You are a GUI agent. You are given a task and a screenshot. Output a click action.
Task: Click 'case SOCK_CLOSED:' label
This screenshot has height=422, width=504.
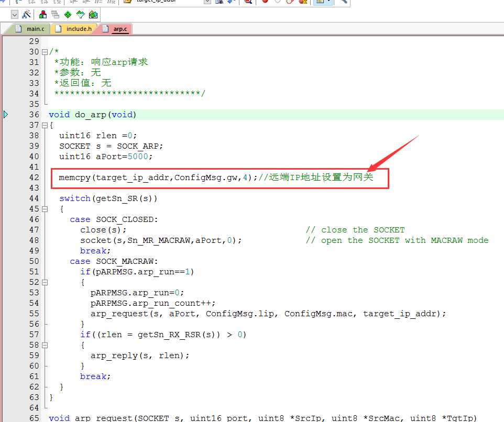(114, 219)
